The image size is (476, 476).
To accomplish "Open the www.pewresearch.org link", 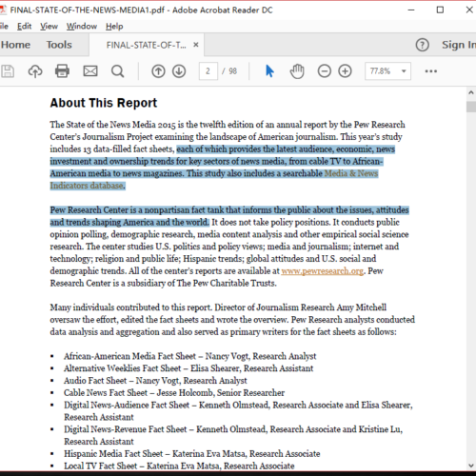I will point(322,271).
